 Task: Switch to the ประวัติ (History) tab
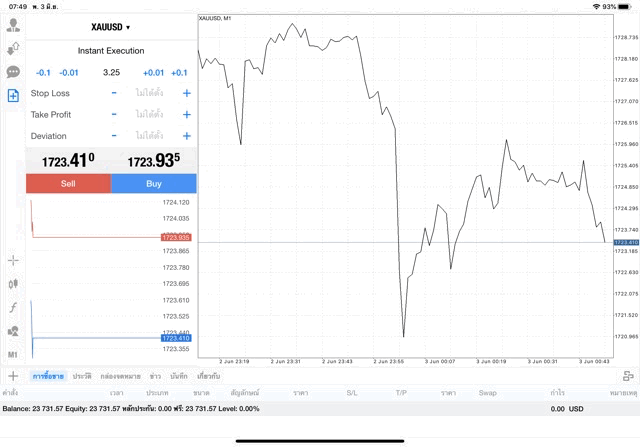pos(82,376)
